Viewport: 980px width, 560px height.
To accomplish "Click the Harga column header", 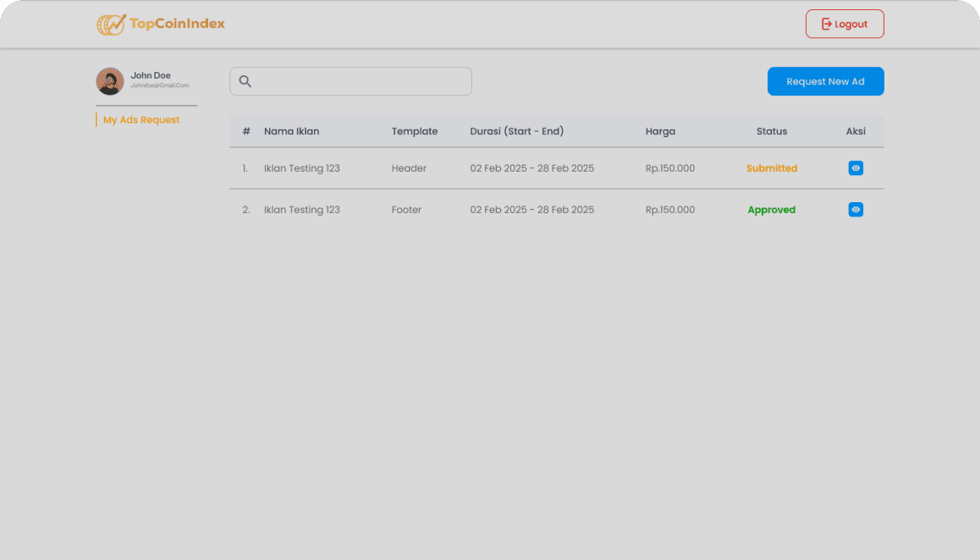I will click(660, 131).
